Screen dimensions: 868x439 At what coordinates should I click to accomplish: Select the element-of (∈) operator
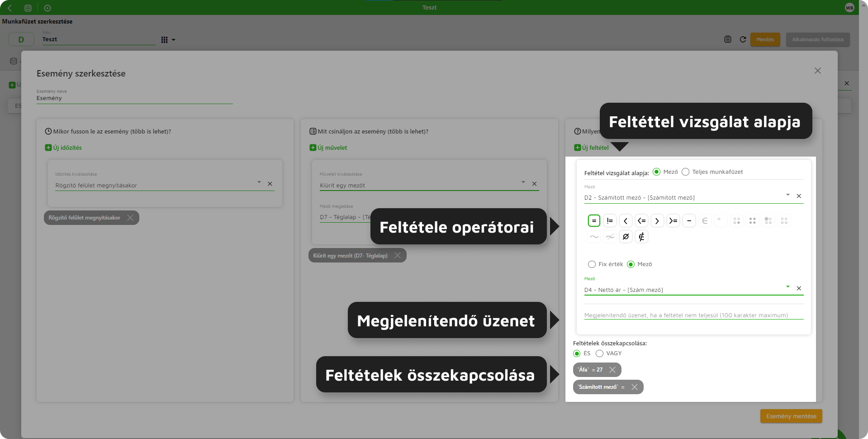click(x=705, y=221)
